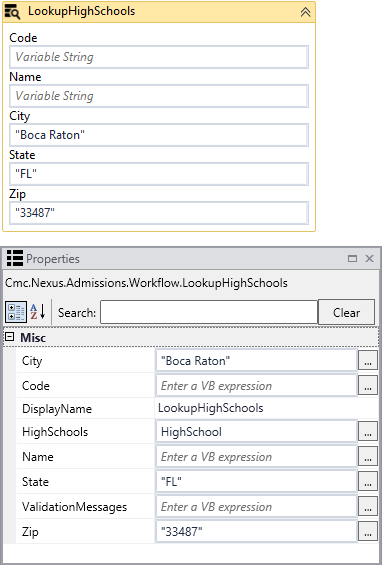This screenshot has height=567, width=382.
Task: Click the Clear button
Action: [346, 312]
